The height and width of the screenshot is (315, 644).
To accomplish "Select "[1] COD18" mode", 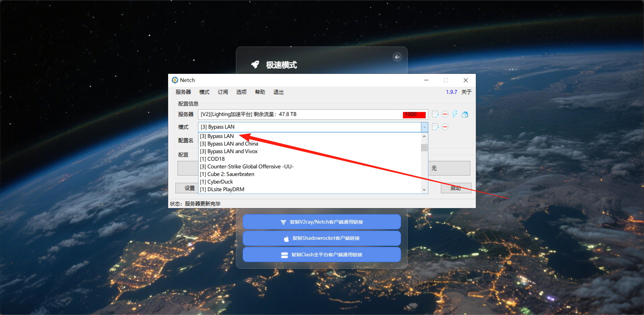I will coord(310,159).
